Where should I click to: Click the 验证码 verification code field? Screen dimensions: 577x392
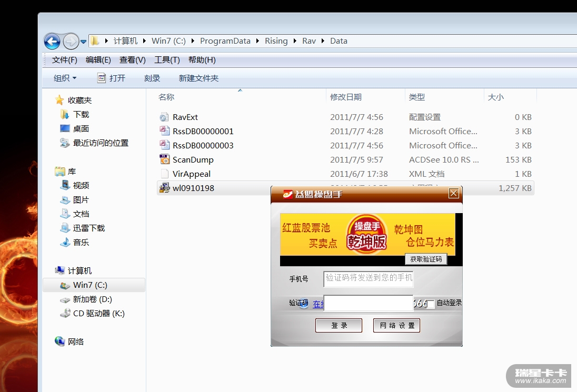click(369, 303)
